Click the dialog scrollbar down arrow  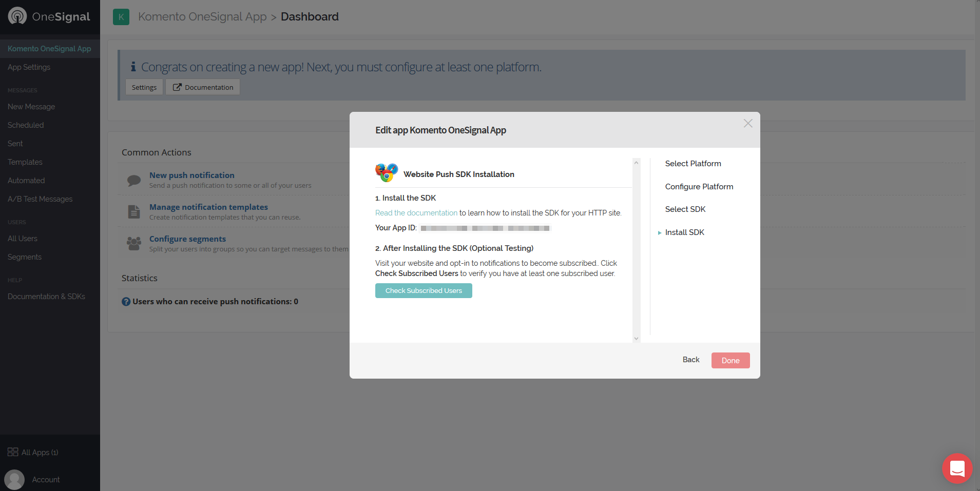pos(637,338)
